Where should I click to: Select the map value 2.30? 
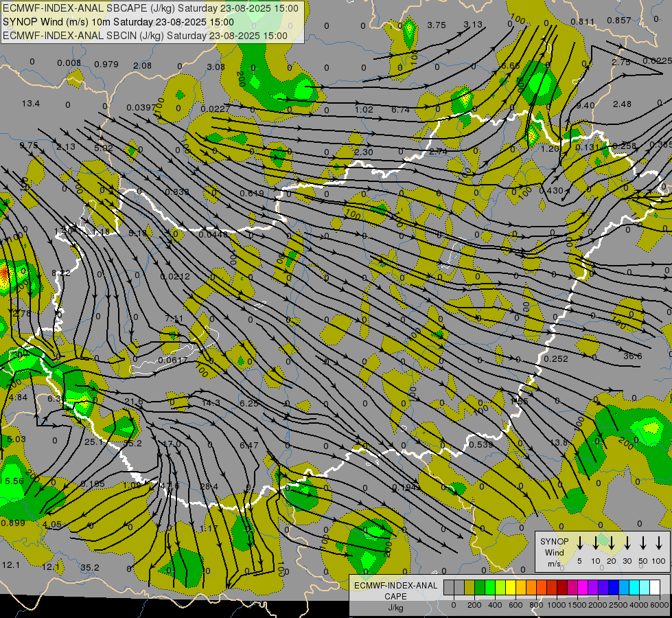click(x=363, y=152)
